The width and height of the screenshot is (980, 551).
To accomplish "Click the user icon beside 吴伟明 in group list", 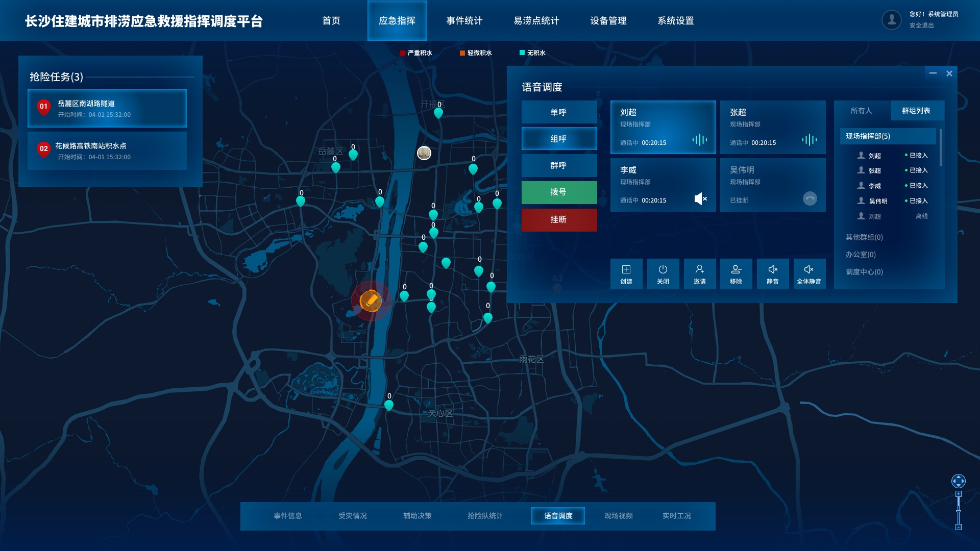I will (x=861, y=201).
